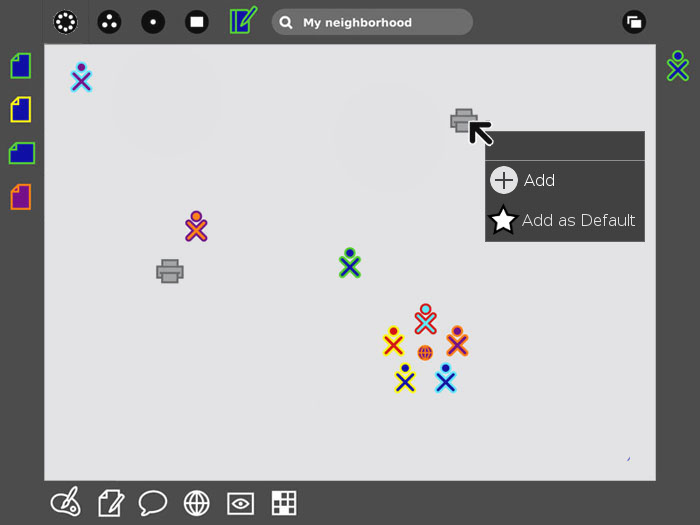This screenshot has width=700, height=525.
Task: Launch the Write activity pencil-and-paper icon
Action: point(109,502)
